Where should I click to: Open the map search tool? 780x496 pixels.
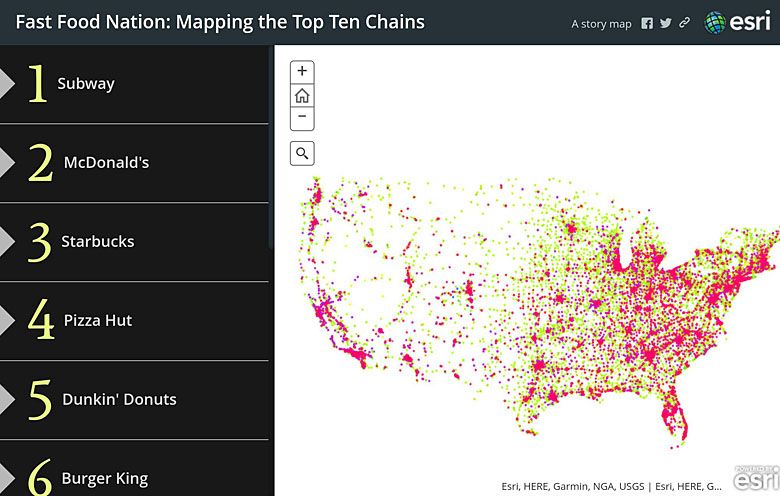[302, 153]
